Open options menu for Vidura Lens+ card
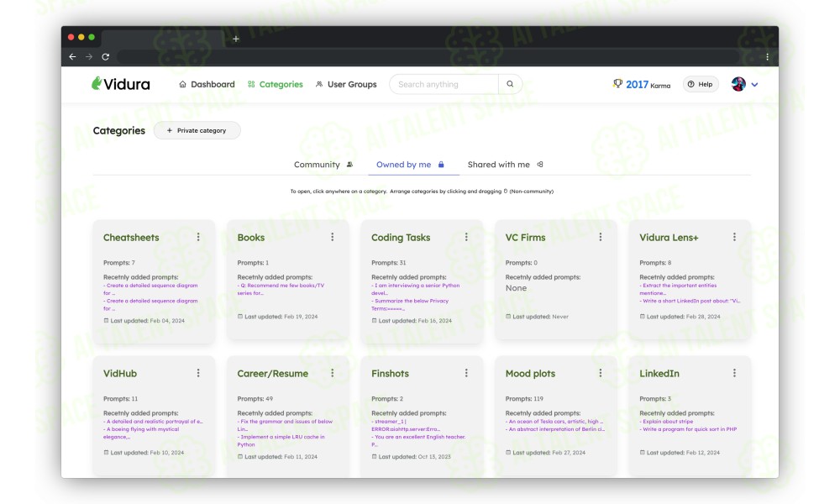 point(734,237)
